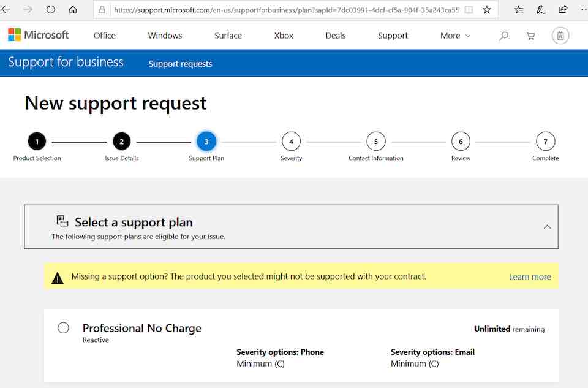Click the browser forward arrow
The width and height of the screenshot is (588, 388).
point(28,9)
